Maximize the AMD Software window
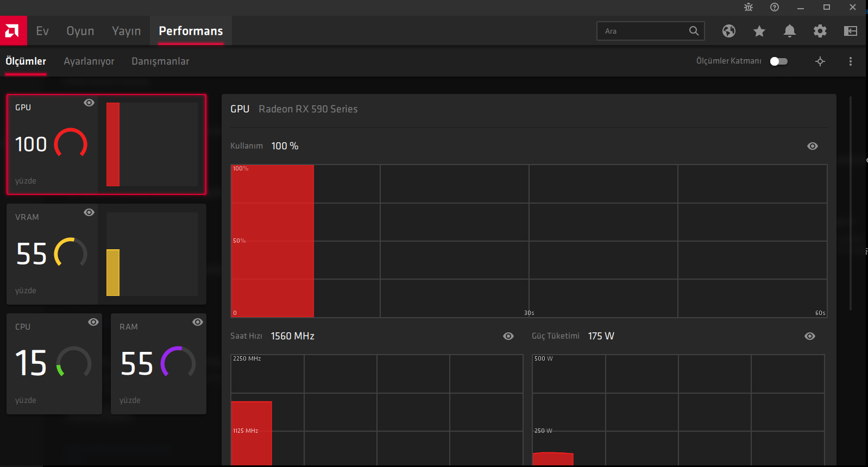 [827, 8]
